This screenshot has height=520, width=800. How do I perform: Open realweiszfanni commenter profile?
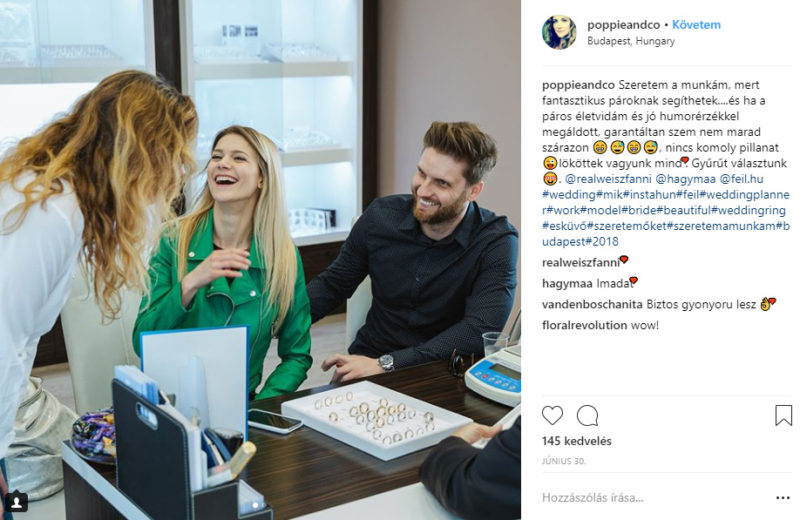(580, 263)
